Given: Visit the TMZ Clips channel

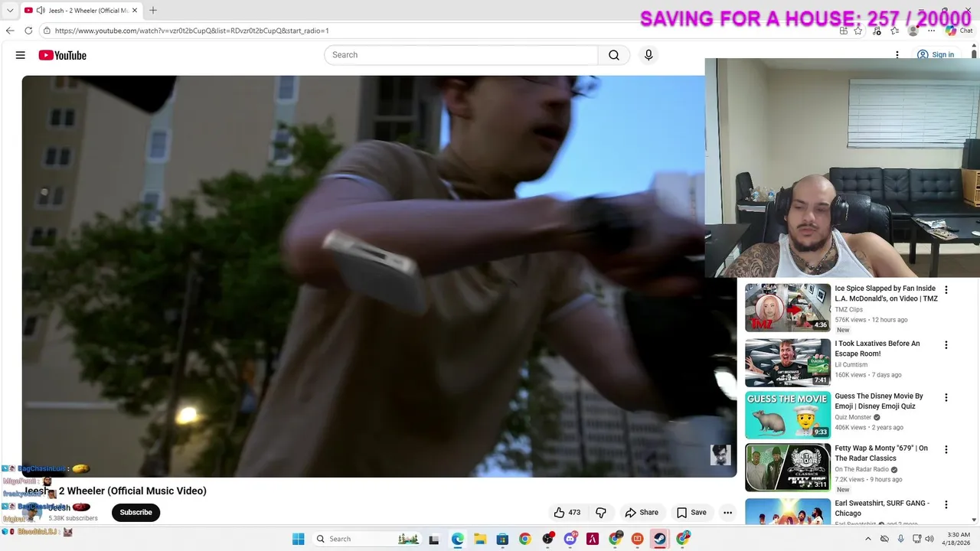Looking at the screenshot, I should 848,310.
